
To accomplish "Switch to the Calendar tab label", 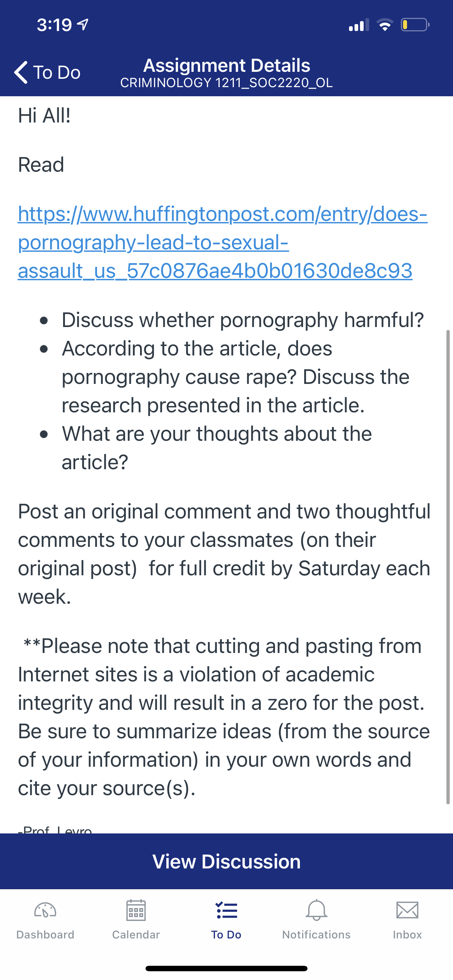I will [x=136, y=934].
